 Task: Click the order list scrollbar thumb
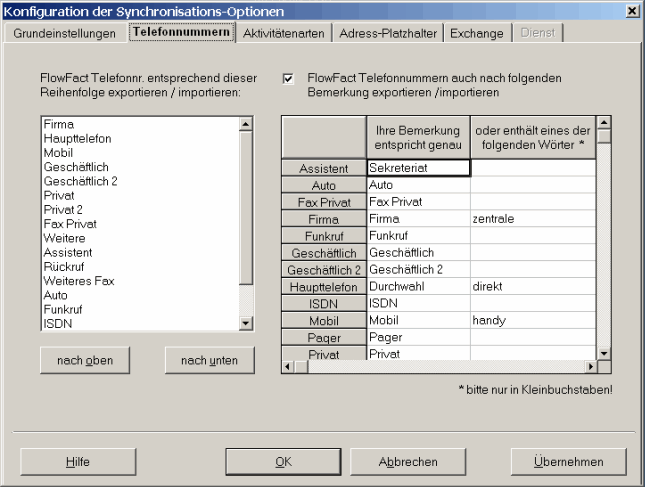coord(246,208)
